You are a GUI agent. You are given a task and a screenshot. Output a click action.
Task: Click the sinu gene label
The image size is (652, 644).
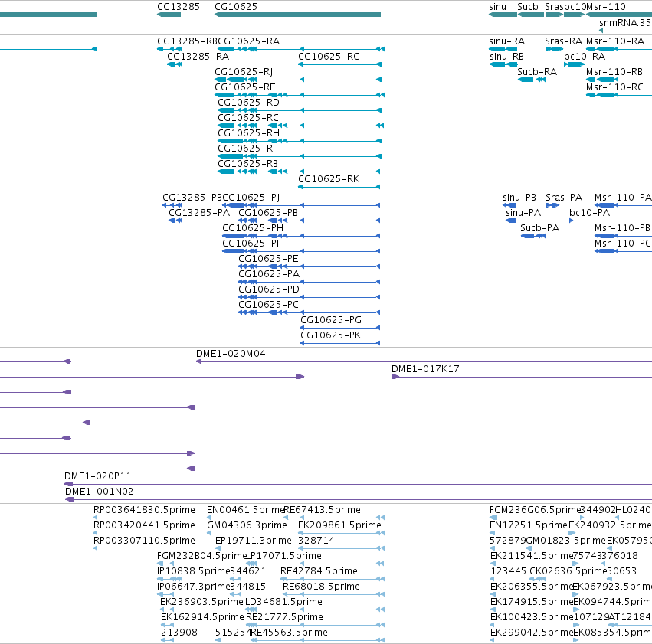coord(498,7)
